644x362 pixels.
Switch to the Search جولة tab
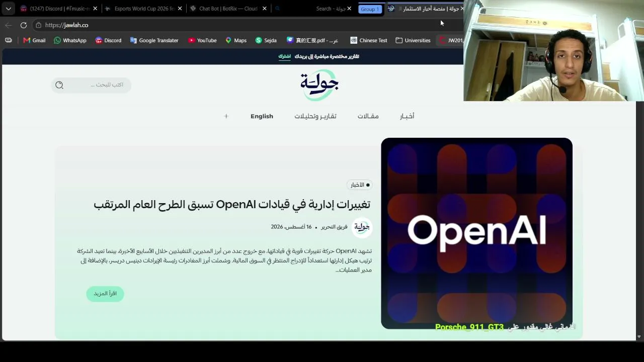coord(312,9)
